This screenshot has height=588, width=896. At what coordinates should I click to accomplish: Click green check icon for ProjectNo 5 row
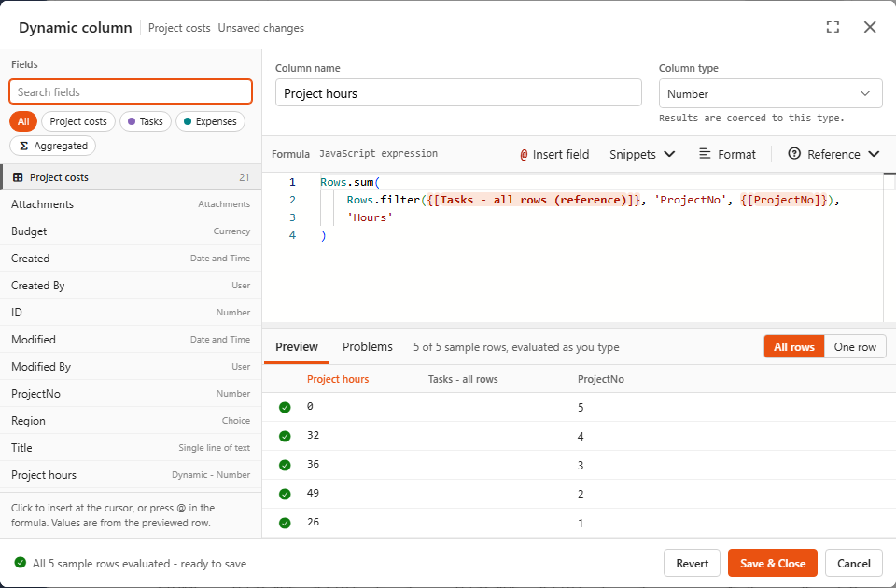[x=285, y=408]
